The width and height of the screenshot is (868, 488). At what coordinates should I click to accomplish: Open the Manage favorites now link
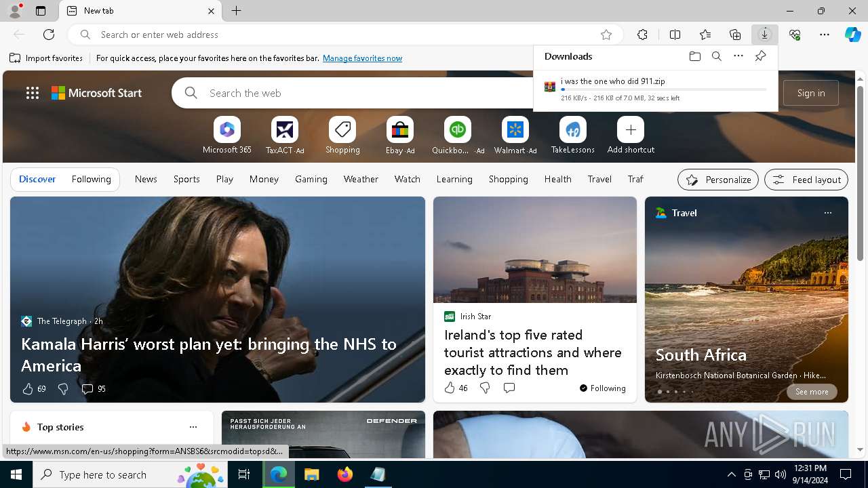[x=362, y=58]
